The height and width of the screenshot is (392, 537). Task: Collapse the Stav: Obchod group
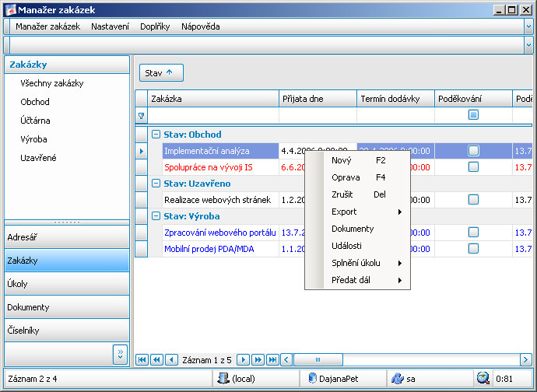click(x=156, y=135)
